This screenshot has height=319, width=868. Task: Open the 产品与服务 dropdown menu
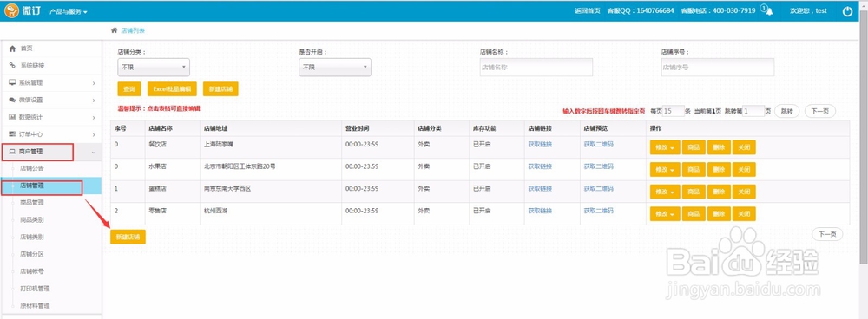click(69, 11)
